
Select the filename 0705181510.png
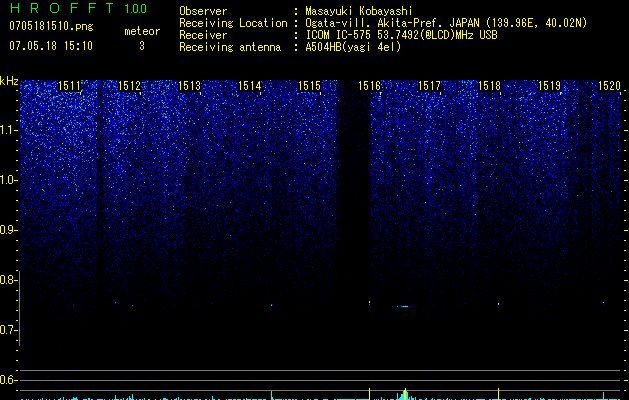point(51,26)
